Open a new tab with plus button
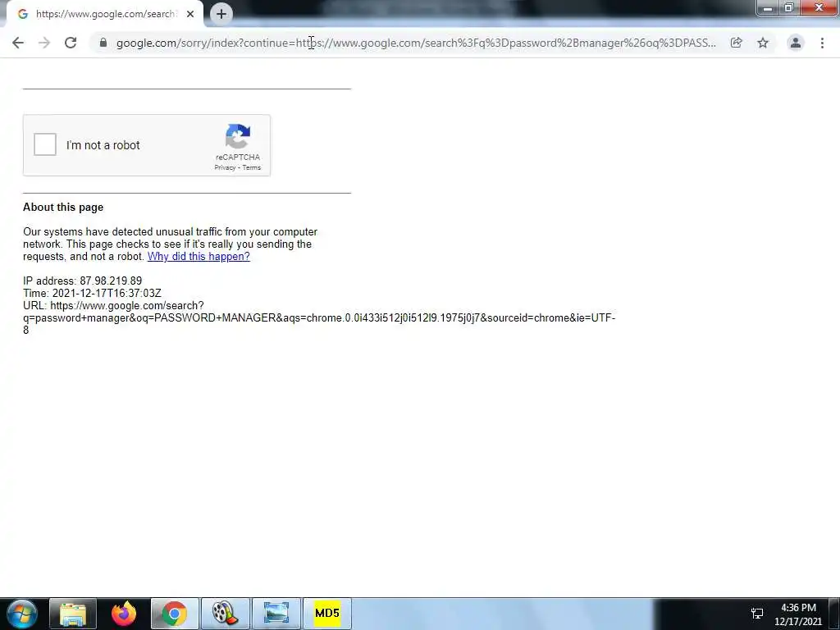 coord(221,14)
